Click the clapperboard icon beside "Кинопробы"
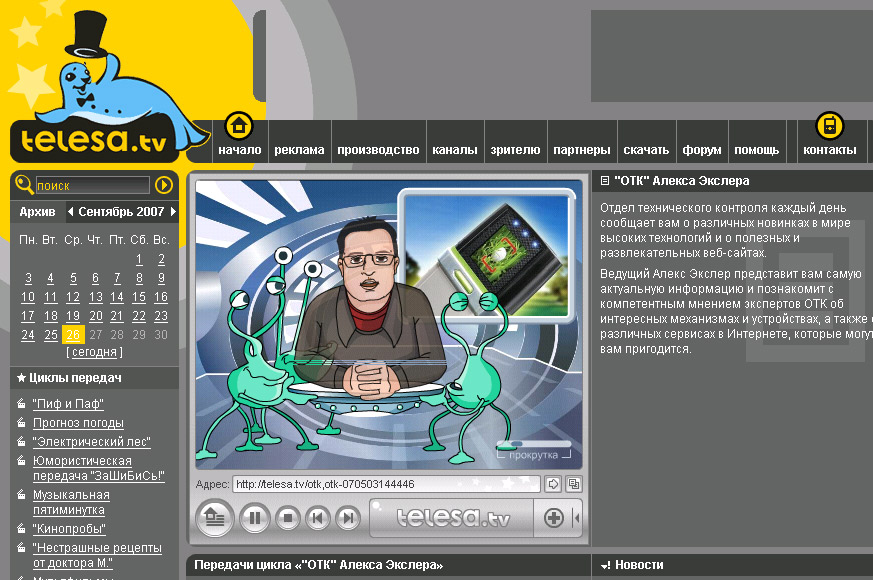Viewport: 873px width, 580px height. coord(21,528)
